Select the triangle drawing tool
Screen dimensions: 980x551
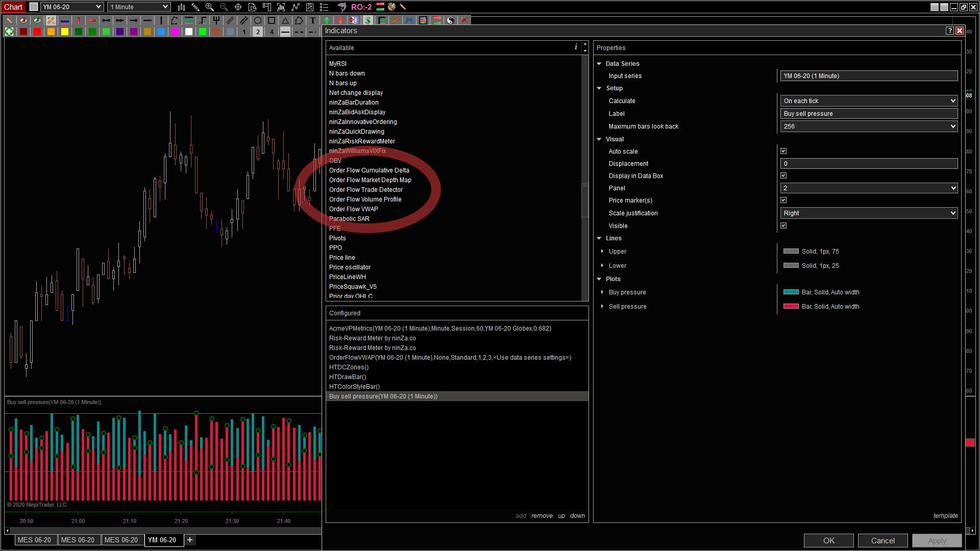pos(286,20)
